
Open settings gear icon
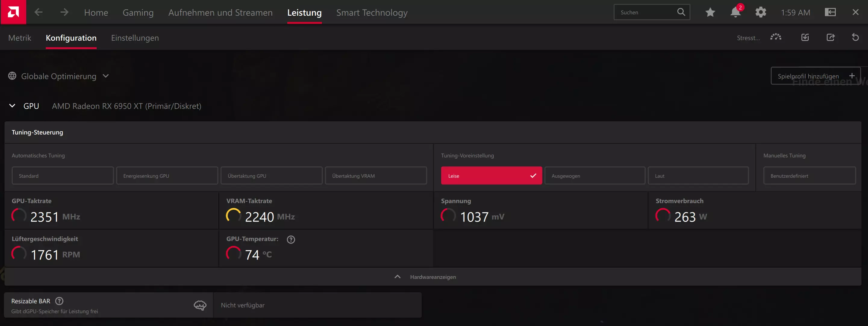(x=760, y=12)
